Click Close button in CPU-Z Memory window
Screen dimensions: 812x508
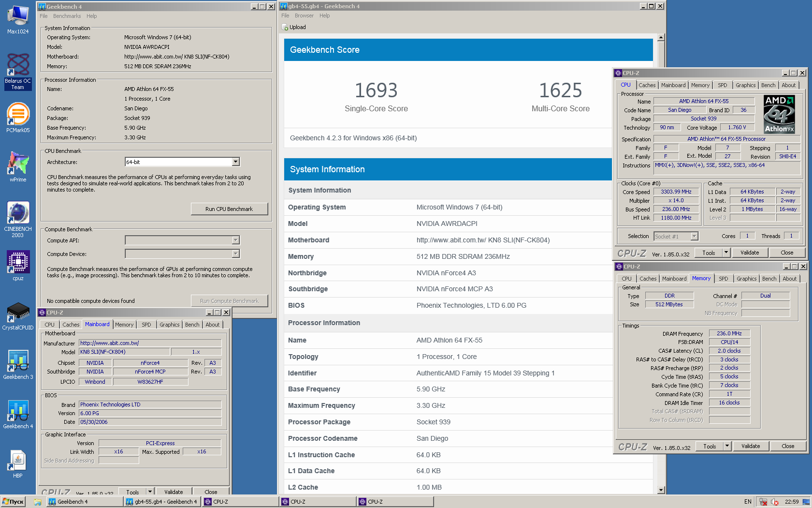click(x=788, y=446)
